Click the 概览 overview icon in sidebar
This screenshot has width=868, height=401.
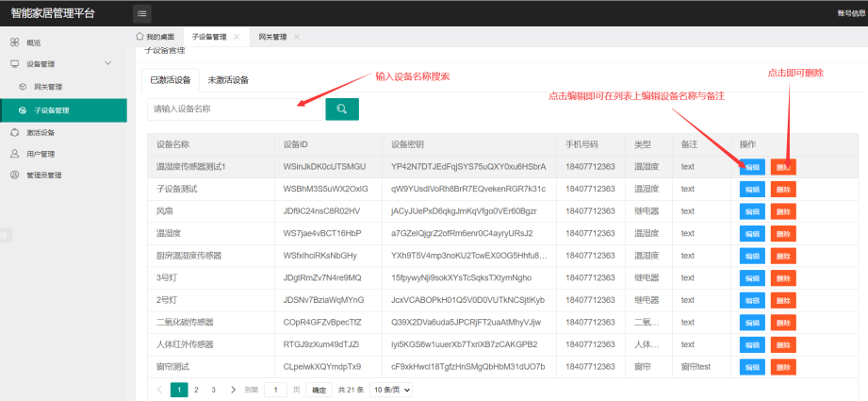click(15, 42)
